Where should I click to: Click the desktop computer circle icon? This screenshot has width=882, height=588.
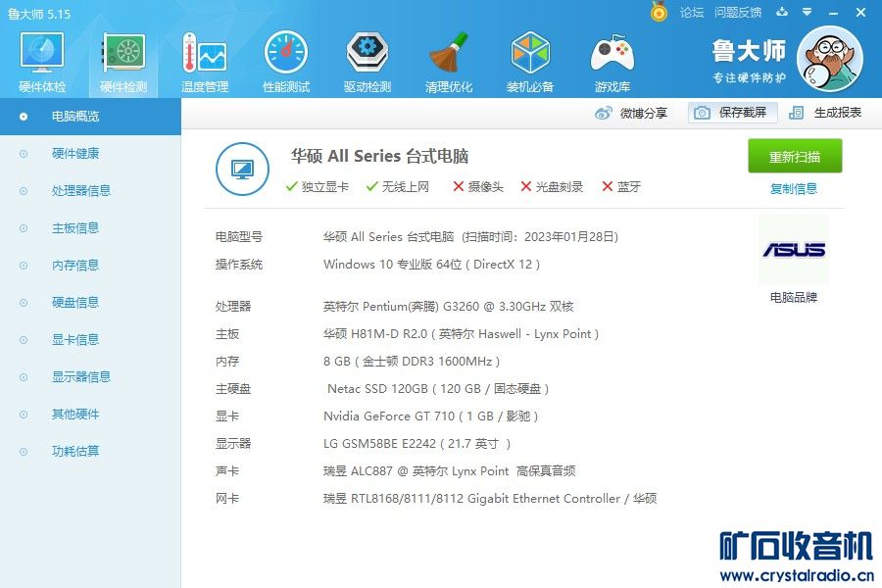click(242, 169)
